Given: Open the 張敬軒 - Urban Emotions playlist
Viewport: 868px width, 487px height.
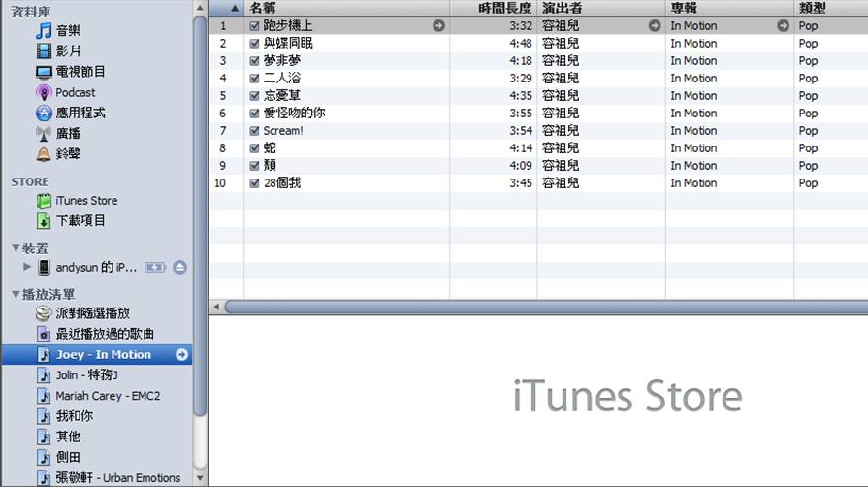Looking at the screenshot, I should 118,477.
